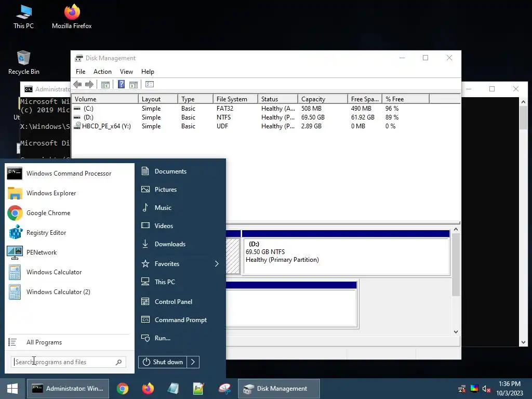This screenshot has width=532, height=399.
Task: Sort by % Free column header
Action: [406, 99]
